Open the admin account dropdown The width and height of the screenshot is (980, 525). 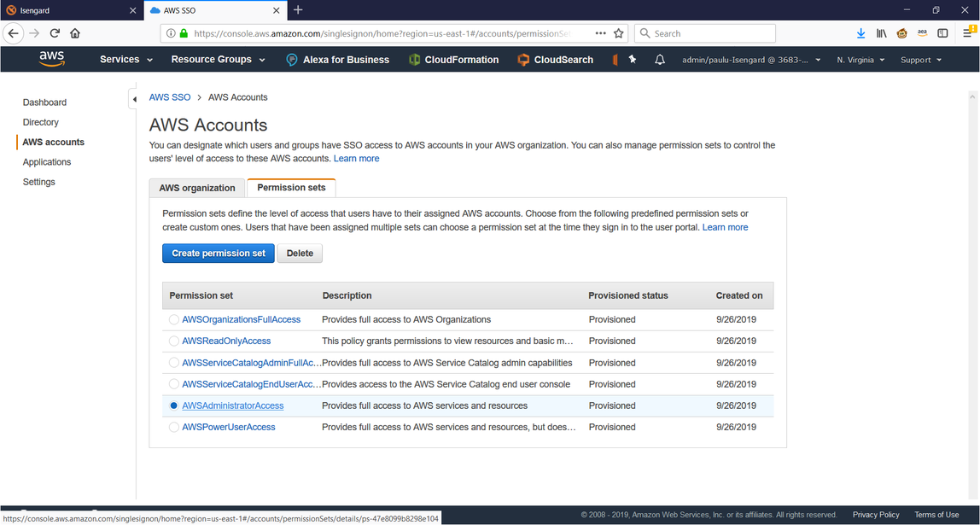click(751, 60)
